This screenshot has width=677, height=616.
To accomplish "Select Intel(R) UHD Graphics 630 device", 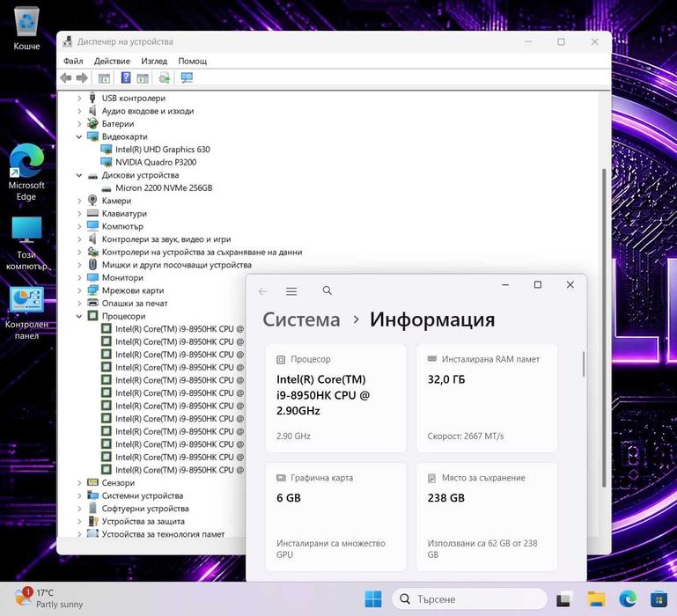I will (x=162, y=150).
